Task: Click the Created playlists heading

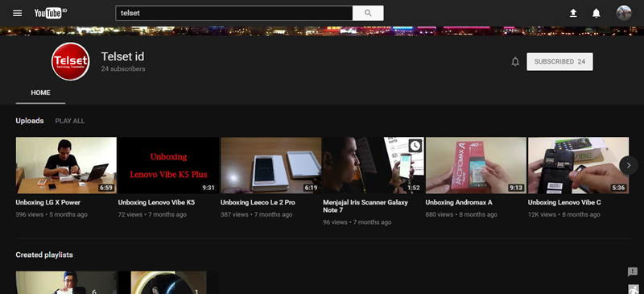Action: coord(44,255)
